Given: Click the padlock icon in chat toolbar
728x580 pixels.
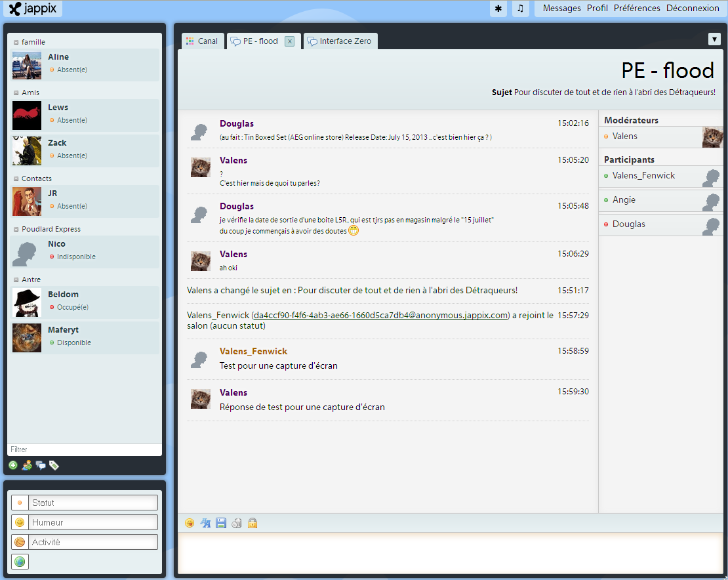Looking at the screenshot, I should pyautogui.click(x=253, y=523).
